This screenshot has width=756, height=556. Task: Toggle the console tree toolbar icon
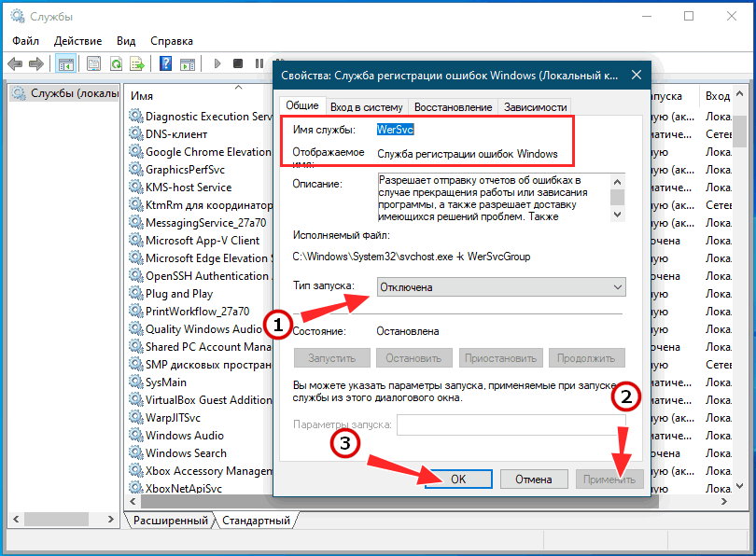coord(65,64)
